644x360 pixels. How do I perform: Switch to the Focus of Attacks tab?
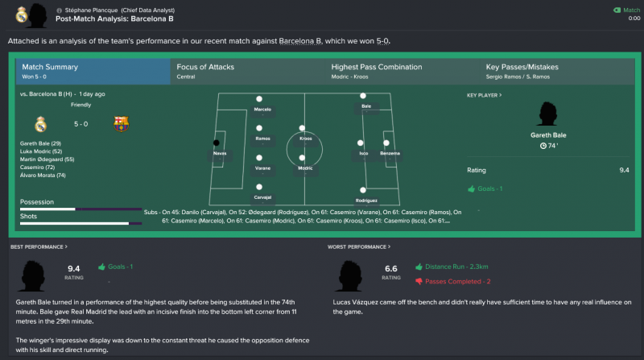pos(247,71)
